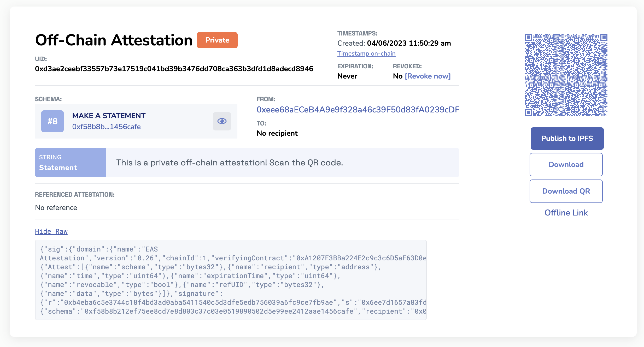Click Timestamp on-chain
This screenshot has width=644, height=347.
[x=366, y=53]
